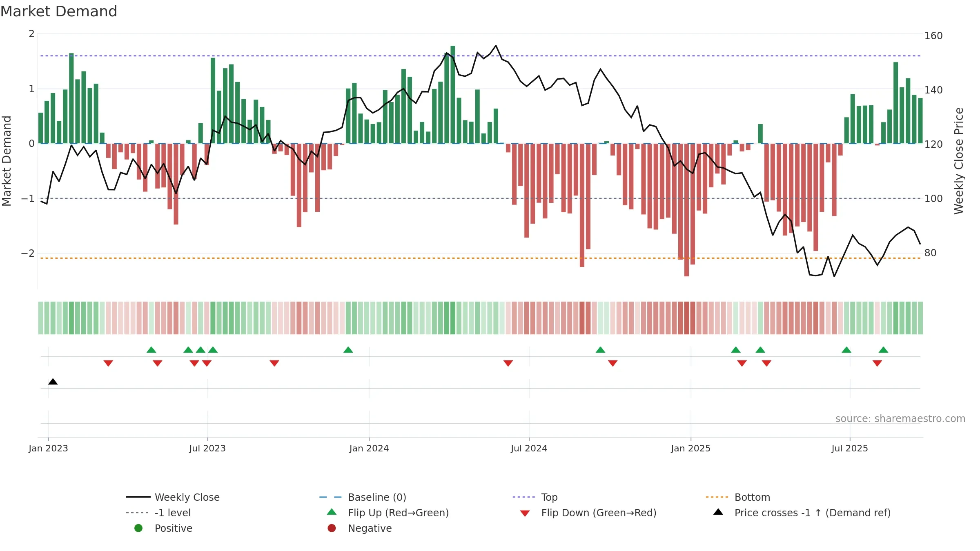
Task: Toggle the Top legend label
Action: (x=549, y=498)
